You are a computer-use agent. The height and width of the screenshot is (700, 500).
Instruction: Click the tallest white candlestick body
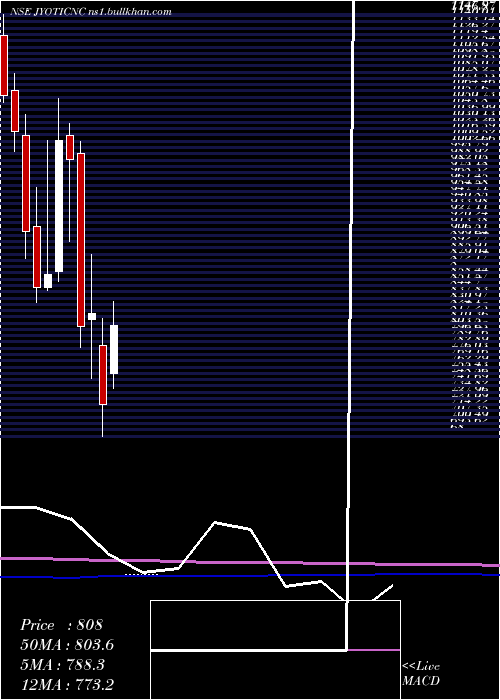[59, 206]
